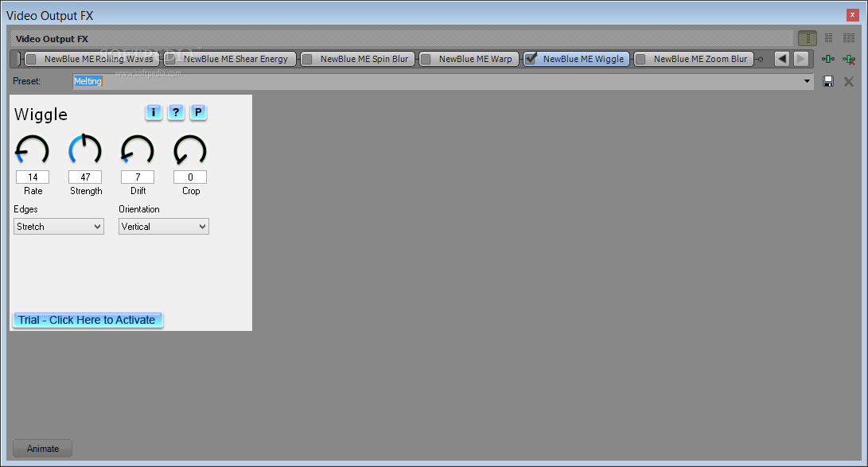Open the Plug-In Chain icon
This screenshot has height=467, width=868.
point(828,59)
